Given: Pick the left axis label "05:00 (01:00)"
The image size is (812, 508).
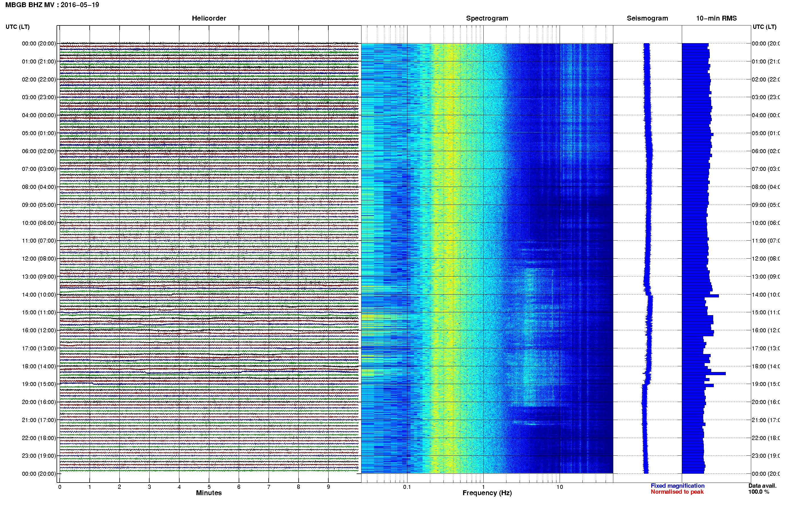Looking at the screenshot, I should point(39,133).
